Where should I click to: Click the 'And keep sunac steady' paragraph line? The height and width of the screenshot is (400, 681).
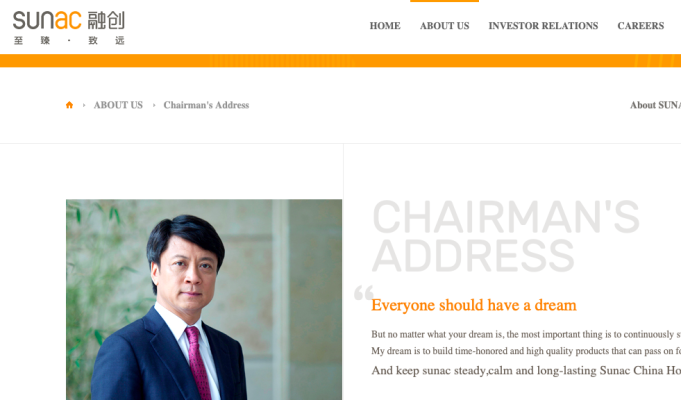[x=526, y=370]
